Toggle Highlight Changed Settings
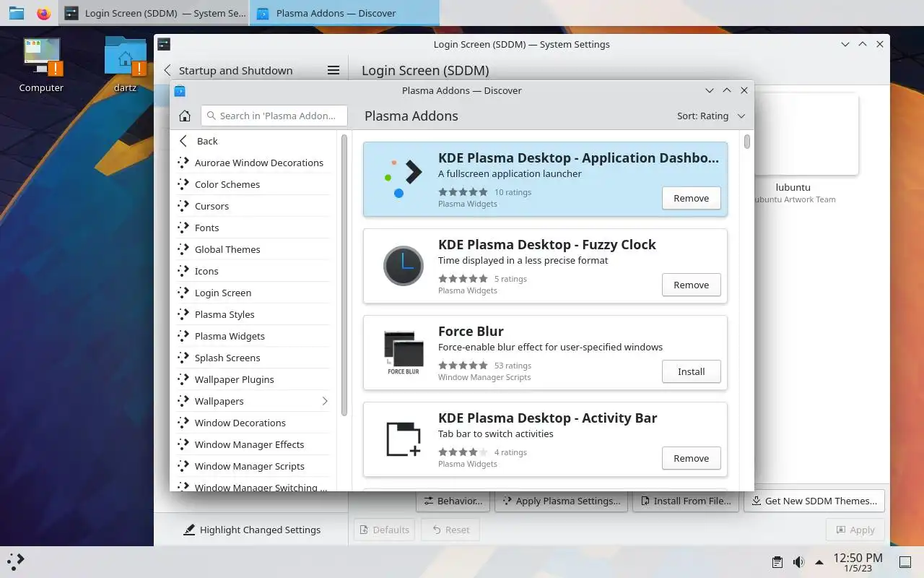Screen dimensions: 924x578 (x=252, y=530)
